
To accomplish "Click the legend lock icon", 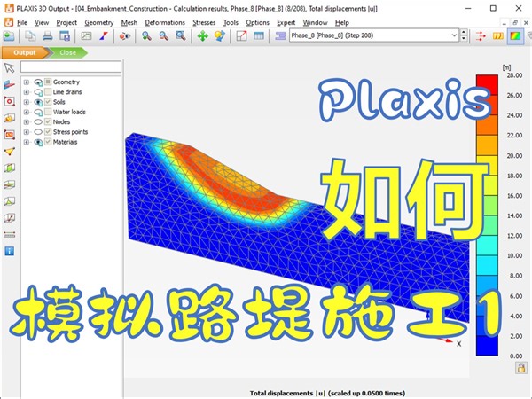I will pos(521,368).
